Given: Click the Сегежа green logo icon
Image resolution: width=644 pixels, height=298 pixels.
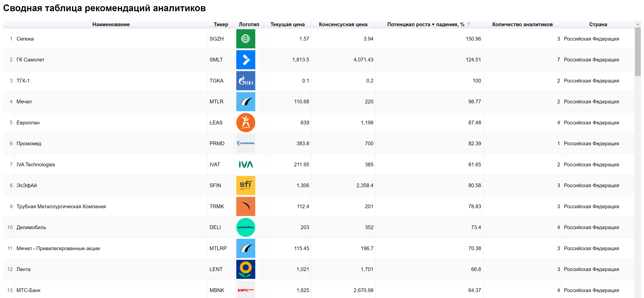Looking at the screenshot, I should tap(245, 39).
